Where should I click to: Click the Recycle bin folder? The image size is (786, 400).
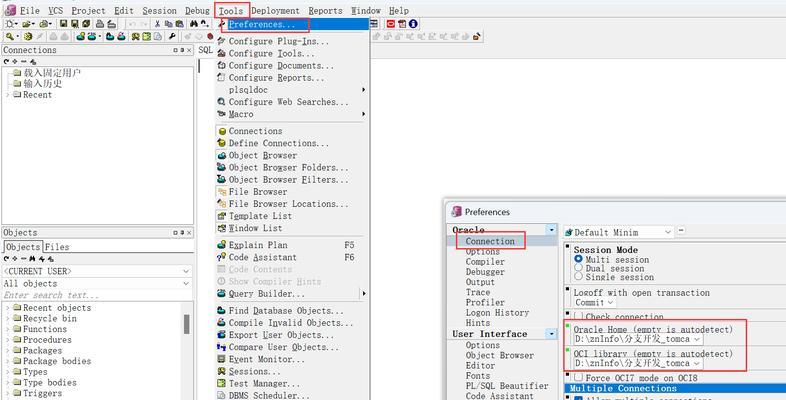tap(50, 318)
